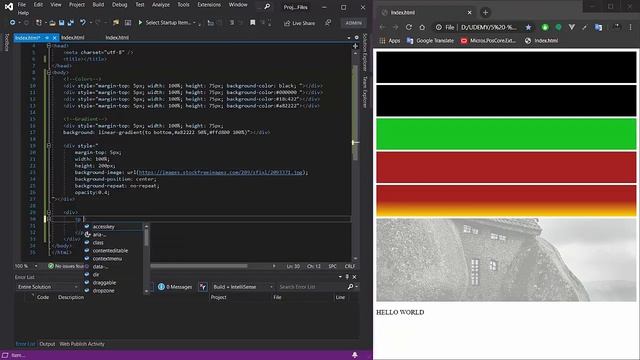Open the Analyze menu

pos(161,4)
